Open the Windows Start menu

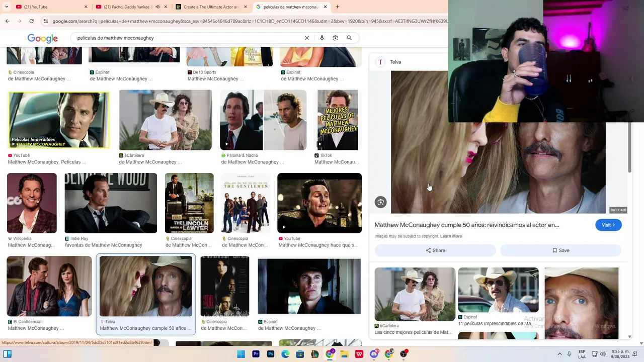coord(241,354)
